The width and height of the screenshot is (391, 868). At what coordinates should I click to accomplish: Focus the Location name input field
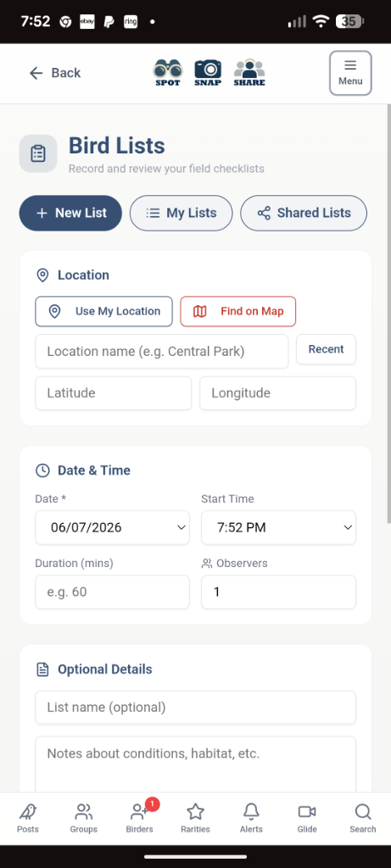pyautogui.click(x=162, y=352)
